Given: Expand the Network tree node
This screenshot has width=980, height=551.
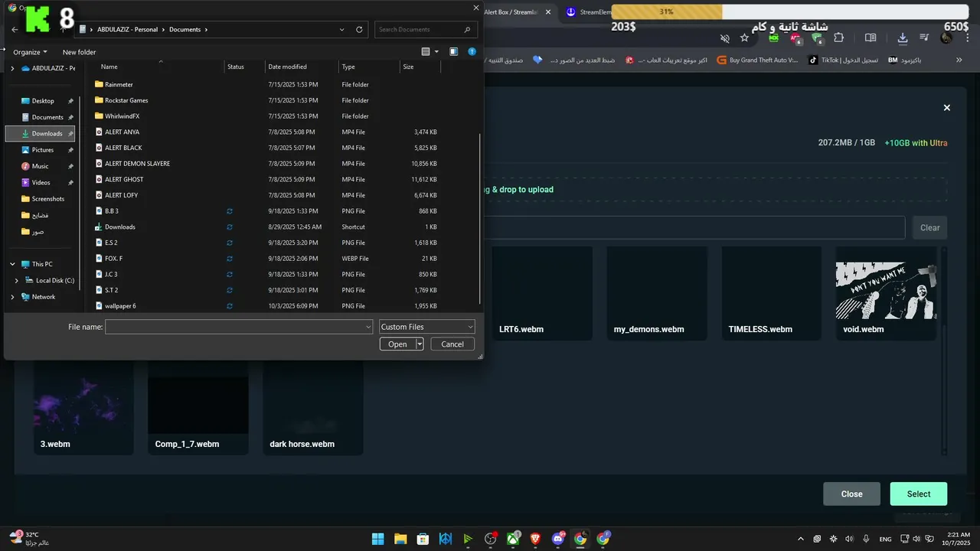Looking at the screenshot, I should point(12,297).
